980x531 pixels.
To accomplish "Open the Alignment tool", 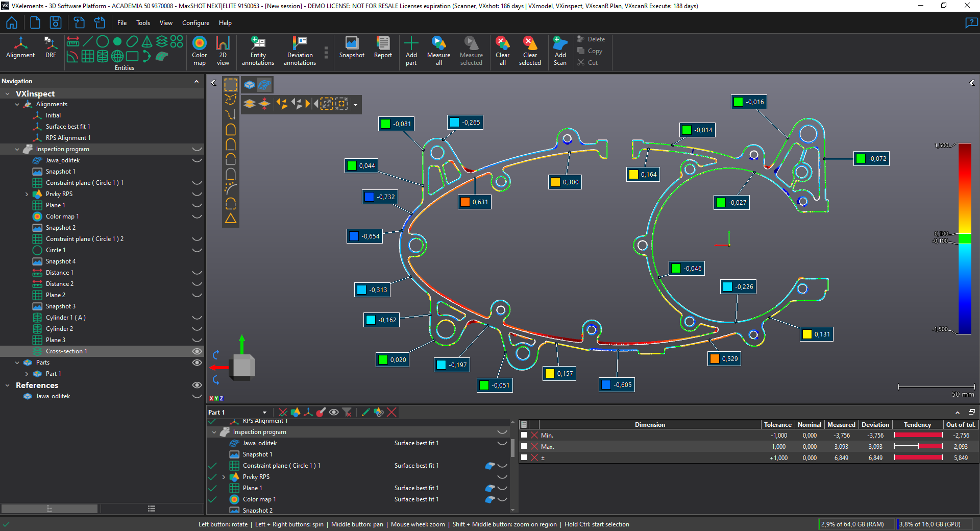I will click(20, 48).
